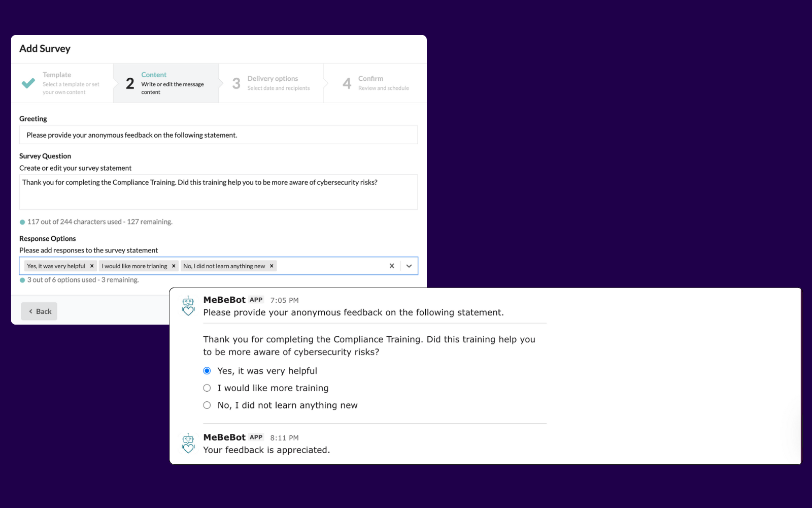Click the MeBeBot name on the 7:05 PM message
812x508 pixels.
(224, 300)
